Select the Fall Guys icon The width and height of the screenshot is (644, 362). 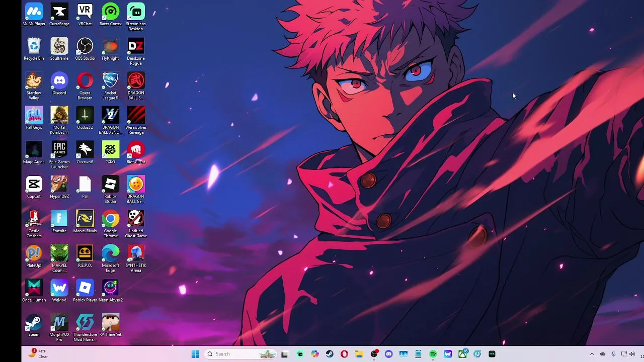coord(34,118)
